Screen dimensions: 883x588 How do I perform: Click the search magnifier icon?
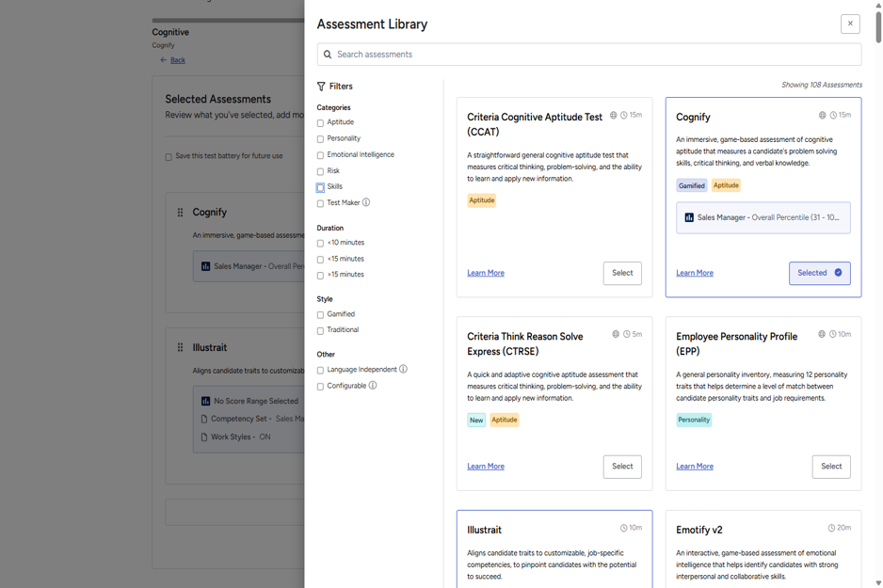[328, 55]
